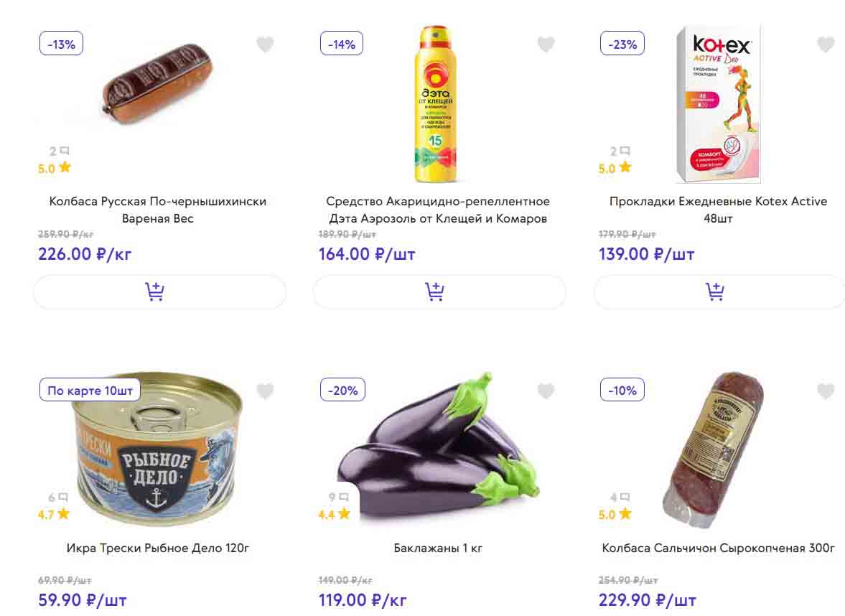Click the Kotex package image
The height and width of the screenshot is (616, 845).
(718, 104)
